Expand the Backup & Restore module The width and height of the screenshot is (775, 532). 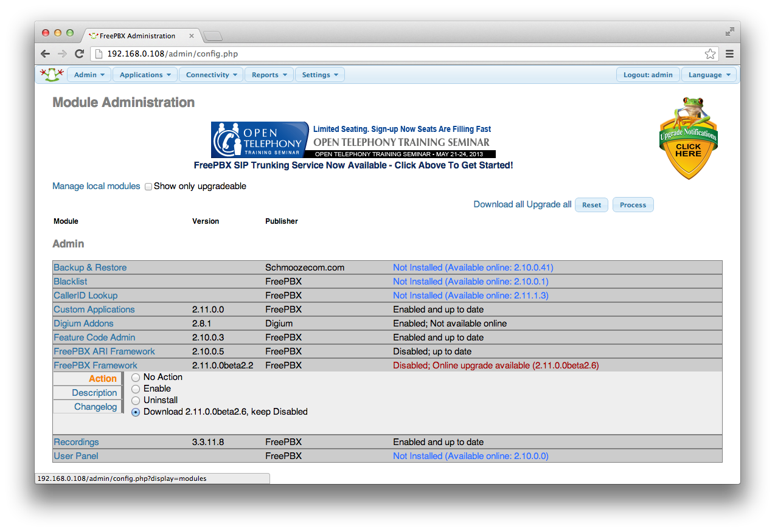(90, 268)
